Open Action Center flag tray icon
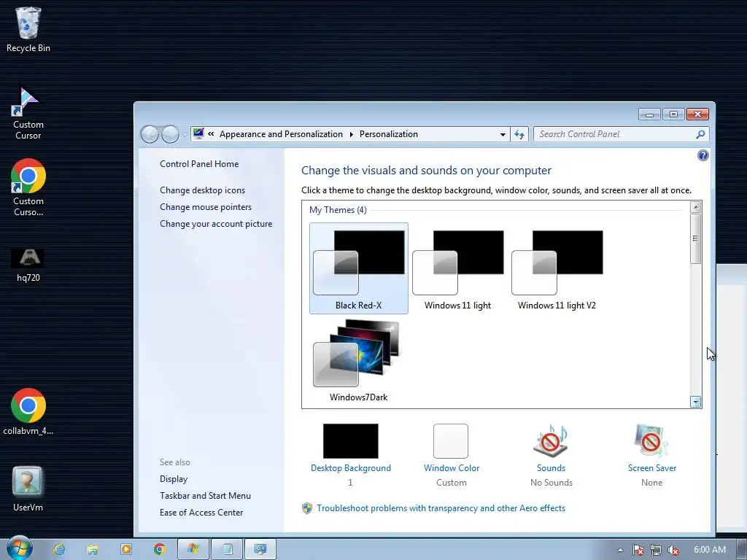 pos(638,550)
